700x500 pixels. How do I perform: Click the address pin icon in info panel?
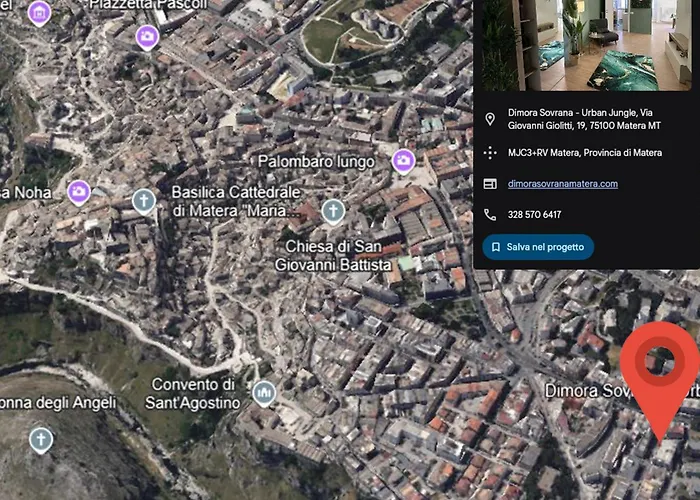click(x=490, y=119)
